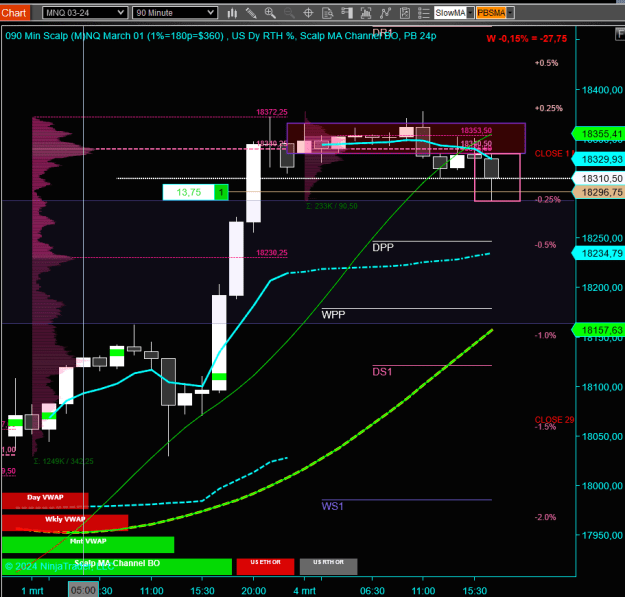Open the MNQ 03-24 instrument dropdown
This screenshot has width=625, height=597.
(x=85, y=13)
